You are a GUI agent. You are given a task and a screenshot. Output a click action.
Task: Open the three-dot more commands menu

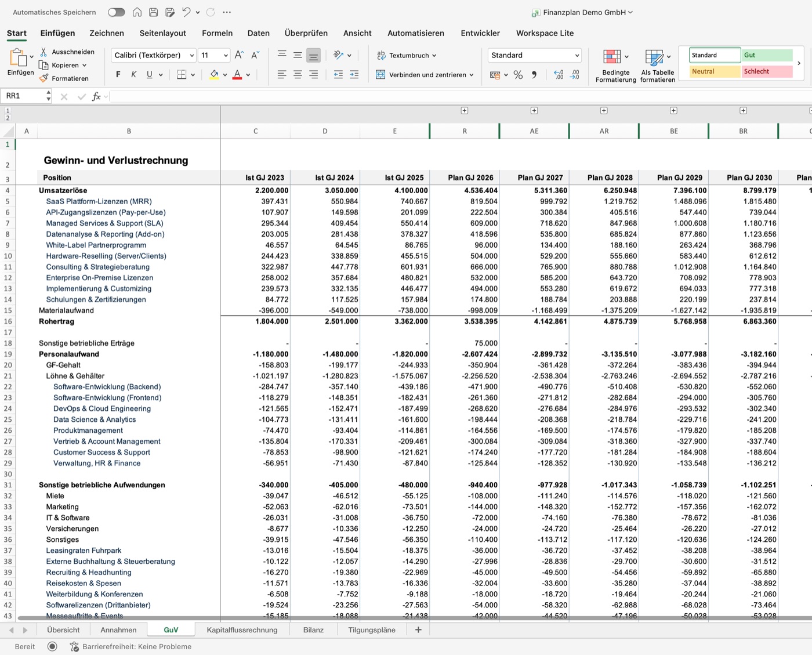point(227,12)
